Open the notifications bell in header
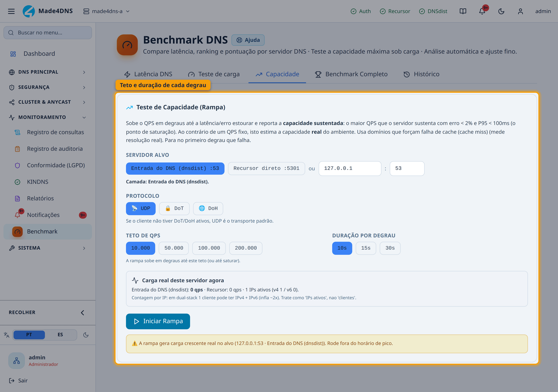The width and height of the screenshot is (558, 392). pyautogui.click(x=482, y=11)
